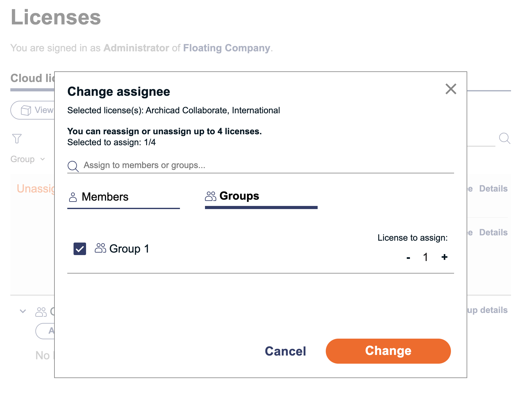Click the filter funnel icon
532x415 pixels.
[x=17, y=138]
